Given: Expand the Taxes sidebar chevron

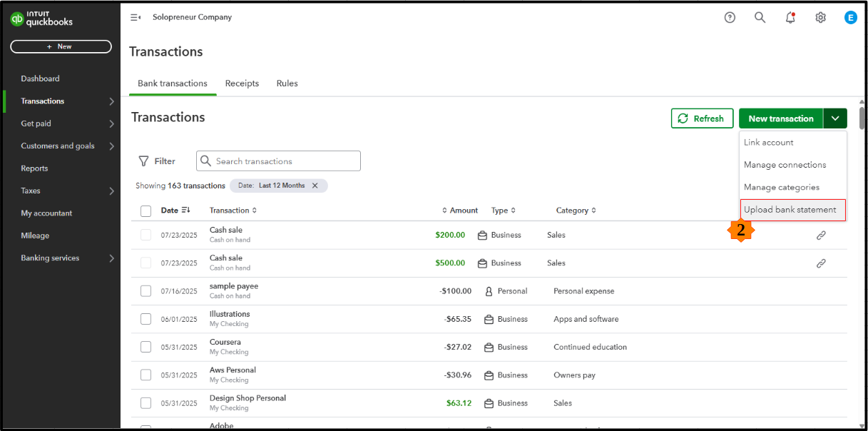Looking at the screenshot, I should coord(111,191).
